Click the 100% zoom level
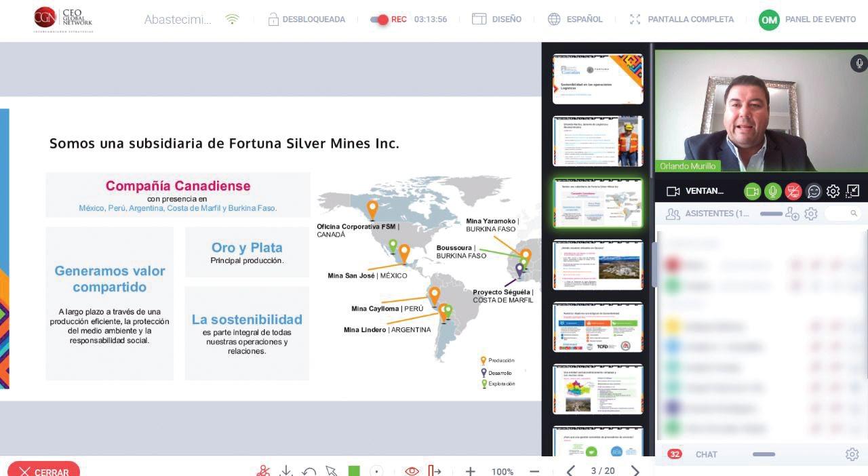The image size is (868, 476). click(502, 471)
